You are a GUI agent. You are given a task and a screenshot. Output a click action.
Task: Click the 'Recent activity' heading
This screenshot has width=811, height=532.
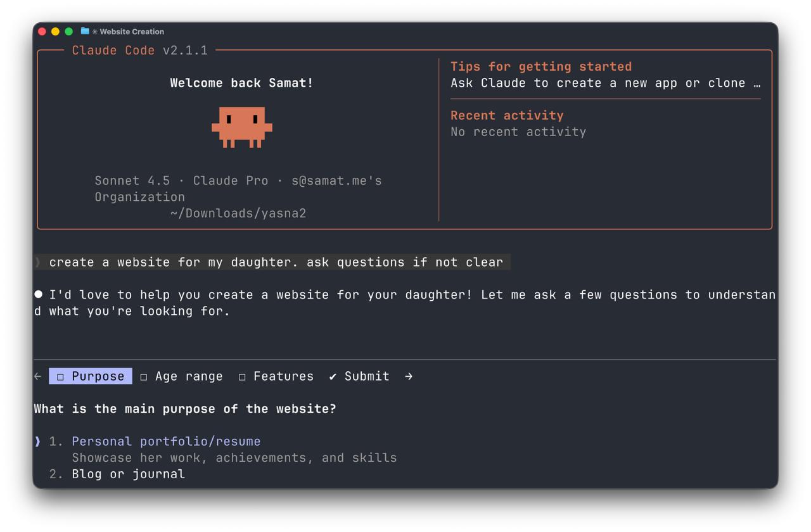(507, 115)
